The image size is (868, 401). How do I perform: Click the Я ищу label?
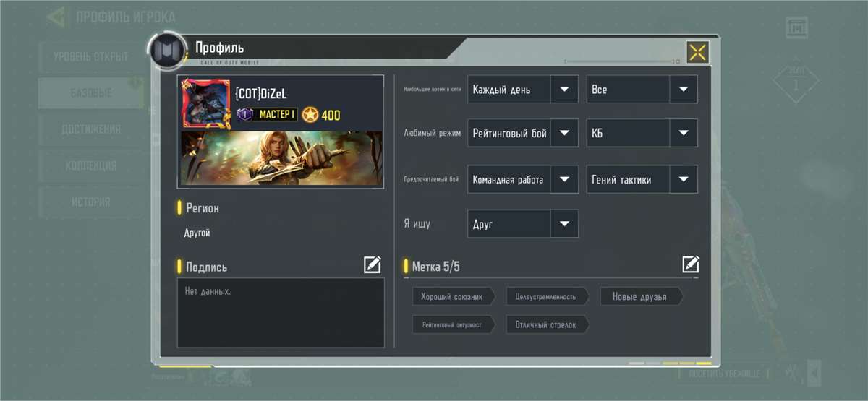(x=417, y=224)
